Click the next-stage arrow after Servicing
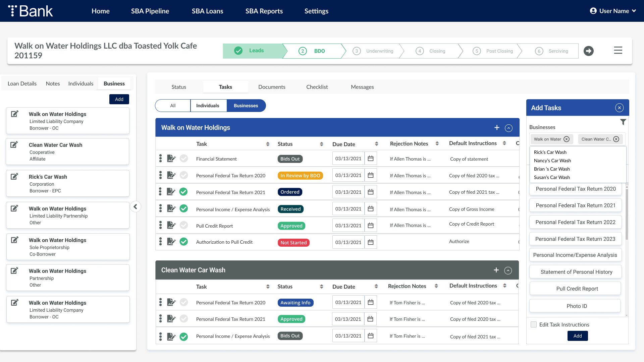644x362 pixels. click(x=588, y=51)
